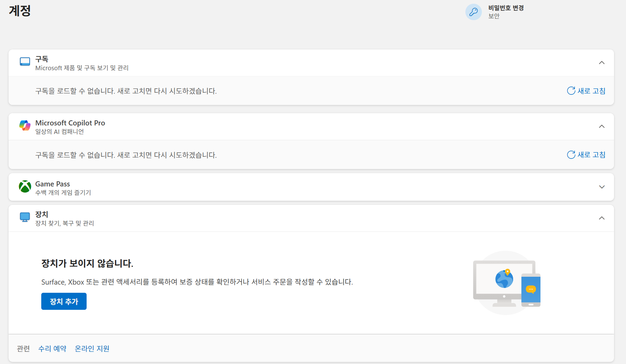Open the 비밀번호 변경 link
626x364 pixels.
point(506,8)
